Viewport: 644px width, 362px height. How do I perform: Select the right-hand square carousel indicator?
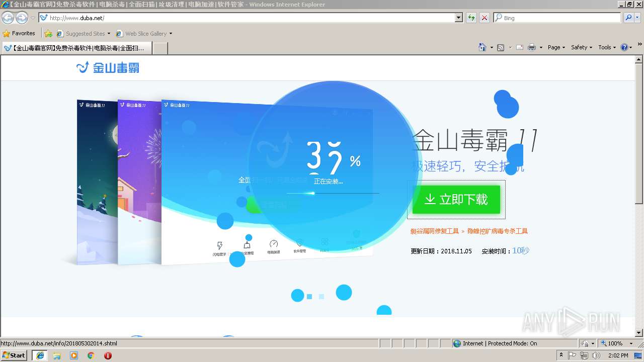(321, 296)
